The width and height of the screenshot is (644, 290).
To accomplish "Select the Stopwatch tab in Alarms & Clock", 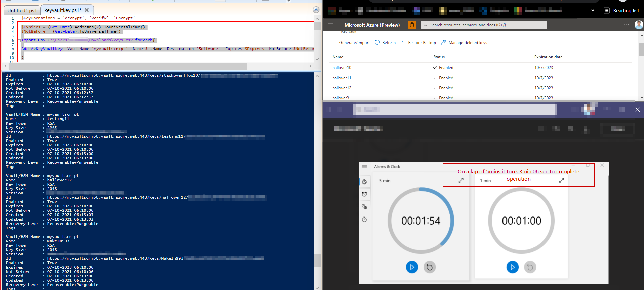I will tap(364, 220).
